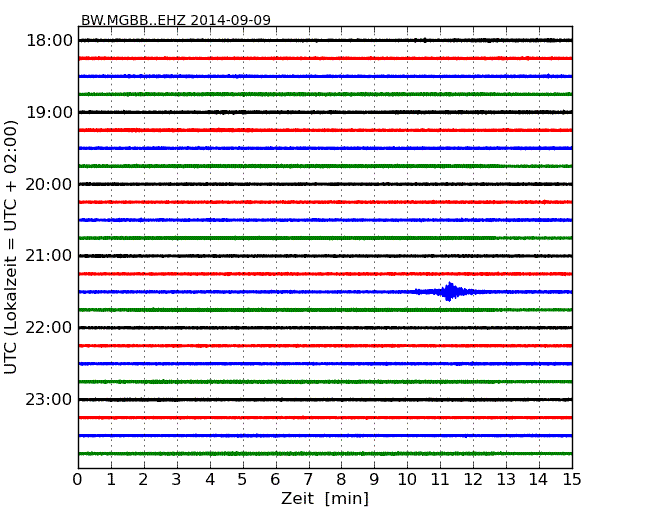This screenshot has width=650, height=520.
Task: Click the 18:00 time label
Action: pos(49,41)
